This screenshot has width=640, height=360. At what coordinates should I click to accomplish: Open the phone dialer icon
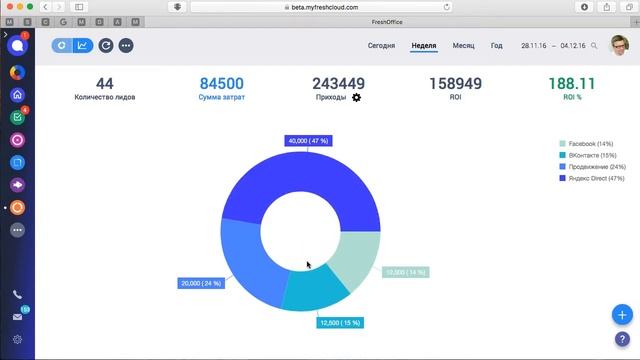coord(17,294)
